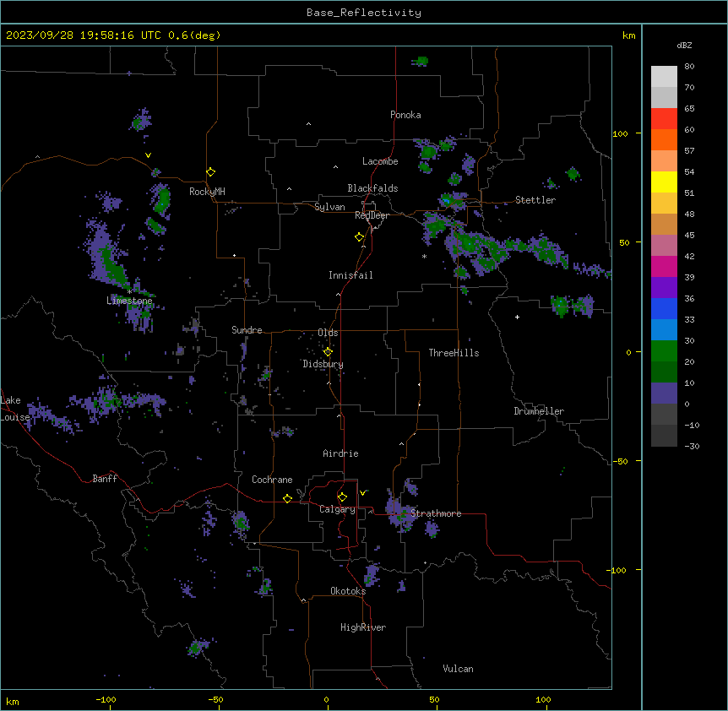Click the green 30 dBZ color swatch
Screen dimensions: 728x711
[664, 351]
